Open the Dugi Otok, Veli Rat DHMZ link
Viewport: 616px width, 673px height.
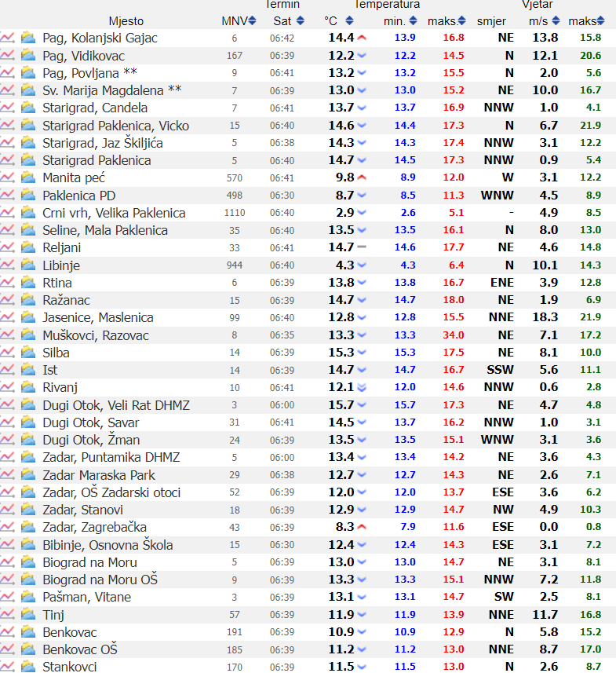[x=115, y=405]
